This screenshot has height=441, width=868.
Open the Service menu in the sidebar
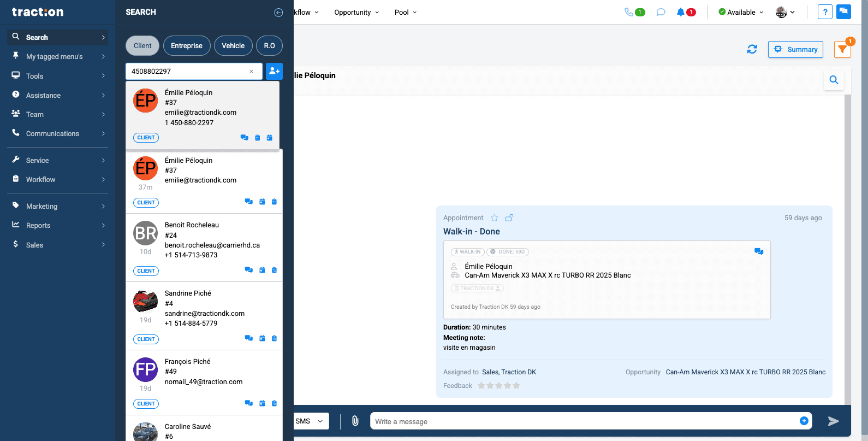point(58,160)
